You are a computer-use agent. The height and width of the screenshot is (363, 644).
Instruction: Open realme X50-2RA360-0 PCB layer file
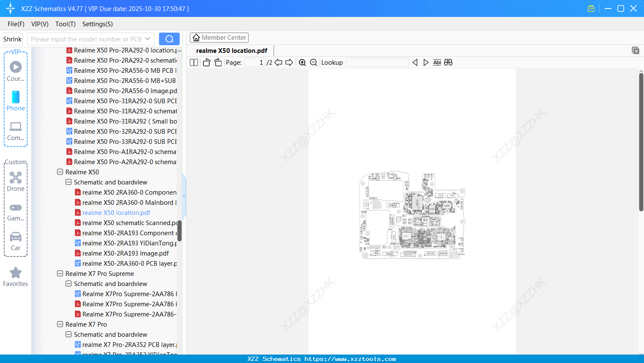point(126,264)
